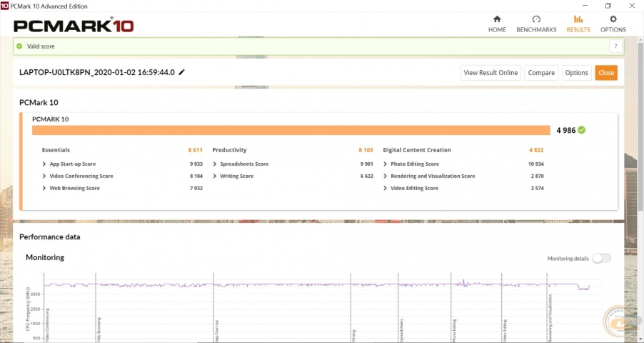The image size is (644, 343).
Task: Open the help question mark button
Action: (615, 46)
